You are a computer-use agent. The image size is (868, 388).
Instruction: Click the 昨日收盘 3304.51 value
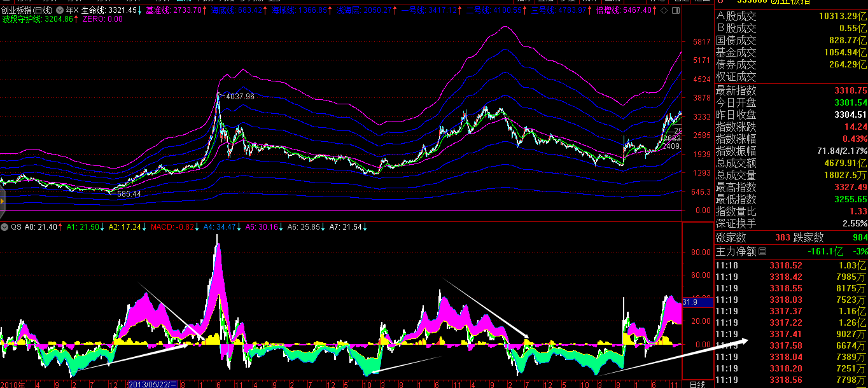850,114
